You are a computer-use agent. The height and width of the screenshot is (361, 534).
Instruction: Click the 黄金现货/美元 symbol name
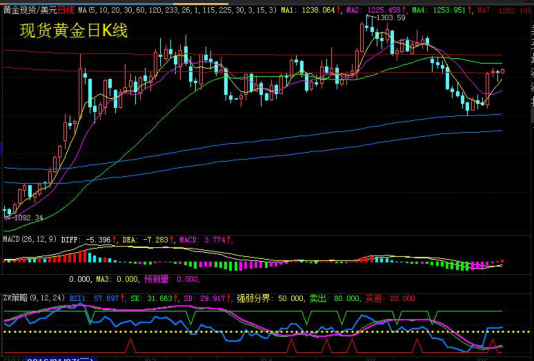30,11
